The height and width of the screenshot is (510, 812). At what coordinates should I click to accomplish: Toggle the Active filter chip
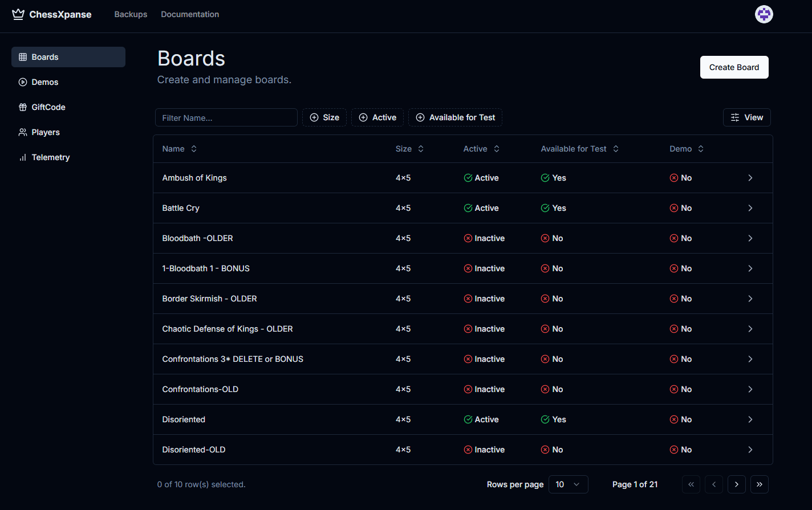pos(377,117)
